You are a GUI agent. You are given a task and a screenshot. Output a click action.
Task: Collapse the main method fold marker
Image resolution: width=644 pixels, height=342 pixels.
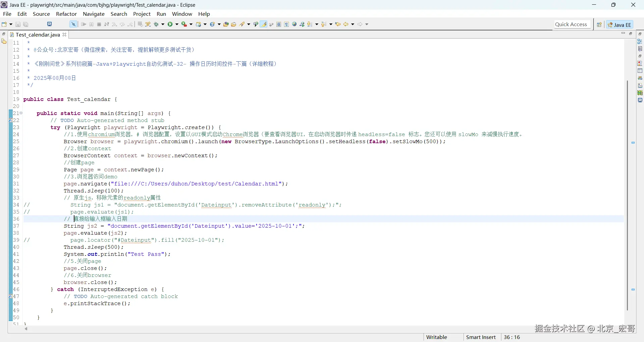point(21,113)
